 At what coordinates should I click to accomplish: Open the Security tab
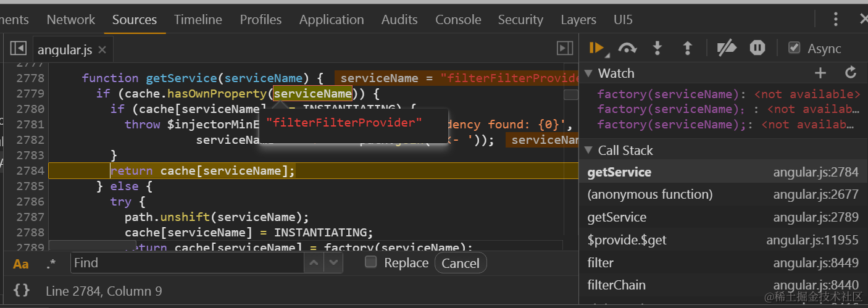point(520,20)
